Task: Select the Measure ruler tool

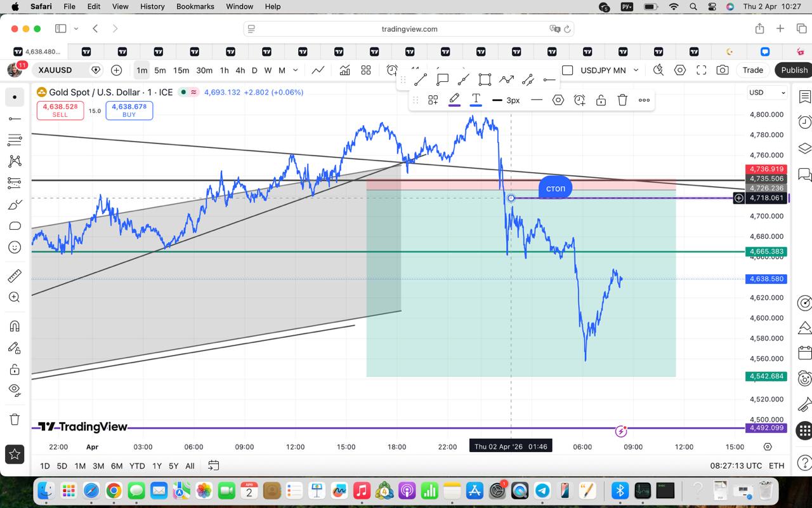Action: tap(15, 276)
